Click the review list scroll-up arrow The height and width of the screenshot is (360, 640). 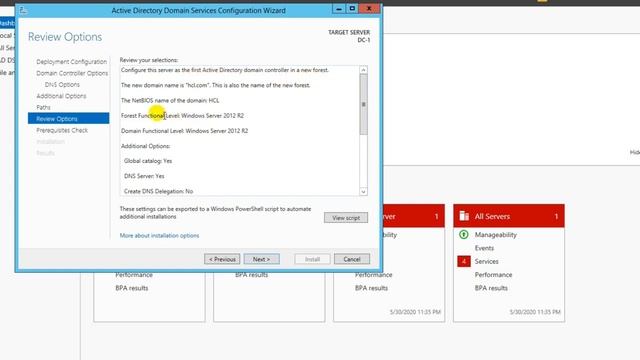click(363, 70)
